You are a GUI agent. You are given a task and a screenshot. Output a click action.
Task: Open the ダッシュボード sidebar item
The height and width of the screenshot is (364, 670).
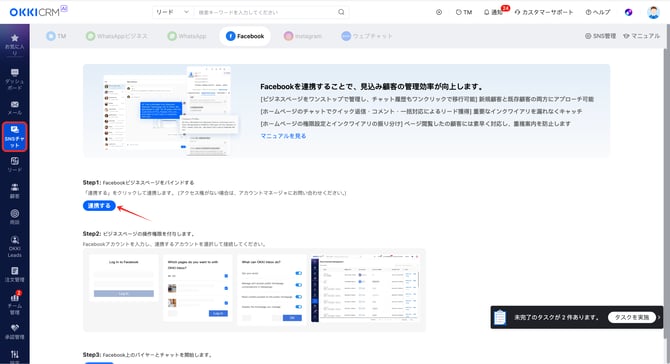point(15,79)
